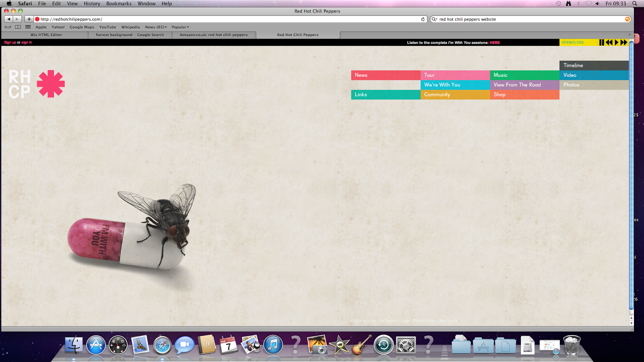Switch to the Wix HTML Editor tab
This screenshot has width=644, height=362.
click(46, 35)
